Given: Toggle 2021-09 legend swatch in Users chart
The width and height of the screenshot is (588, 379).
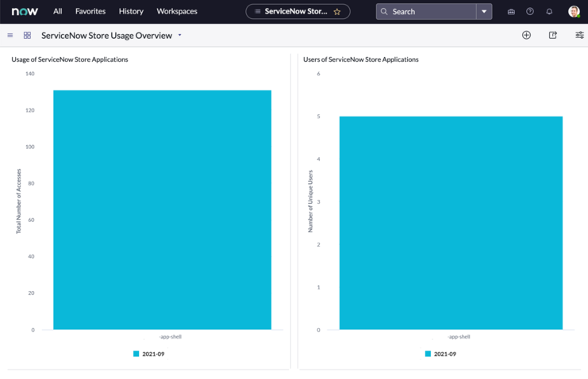Looking at the screenshot, I should point(428,354).
